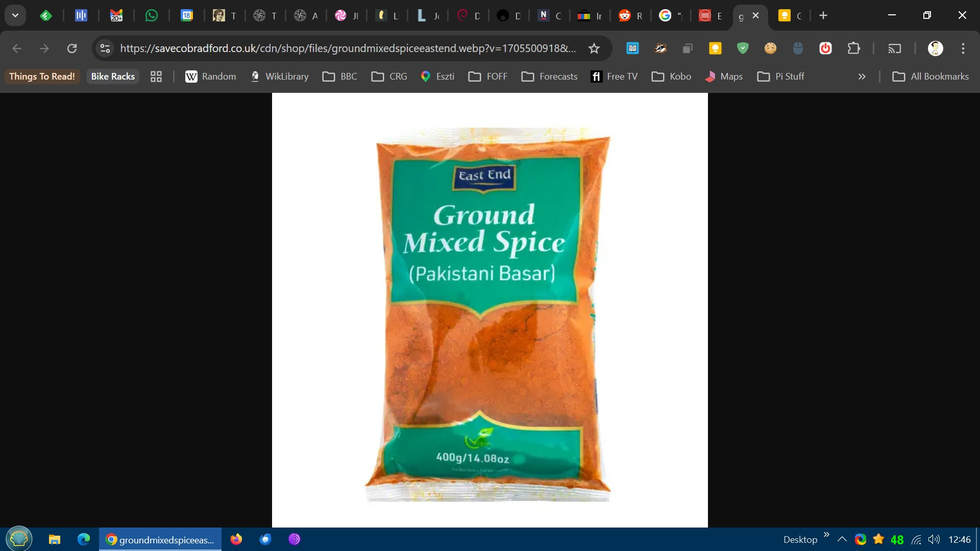Open the Forecasts bookmark folder
The height and width of the screenshot is (551, 980).
[549, 77]
